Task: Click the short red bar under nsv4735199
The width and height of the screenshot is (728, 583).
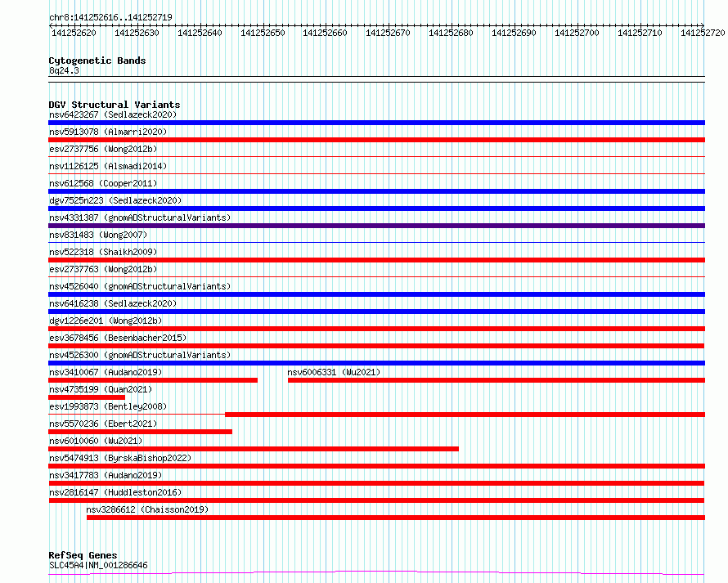Action: pyautogui.click(x=87, y=397)
